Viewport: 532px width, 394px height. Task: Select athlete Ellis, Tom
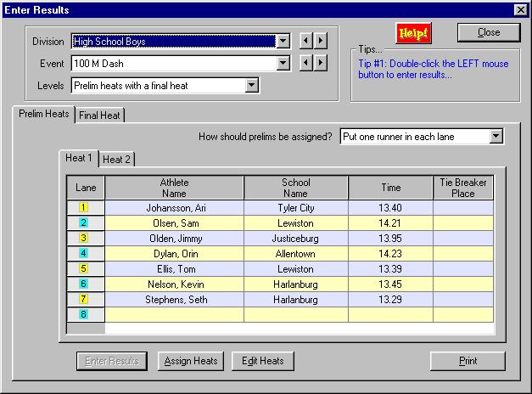pyautogui.click(x=175, y=268)
